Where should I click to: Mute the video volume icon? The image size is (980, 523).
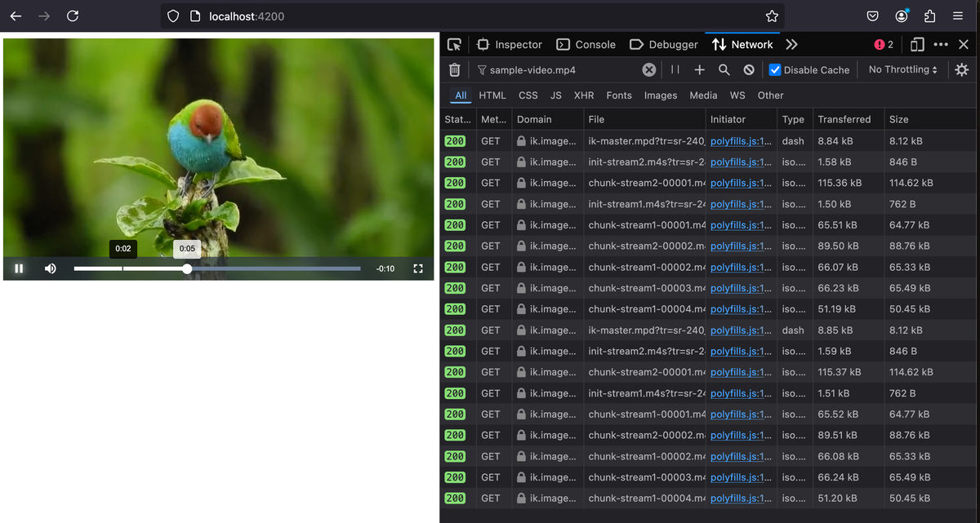coord(50,268)
